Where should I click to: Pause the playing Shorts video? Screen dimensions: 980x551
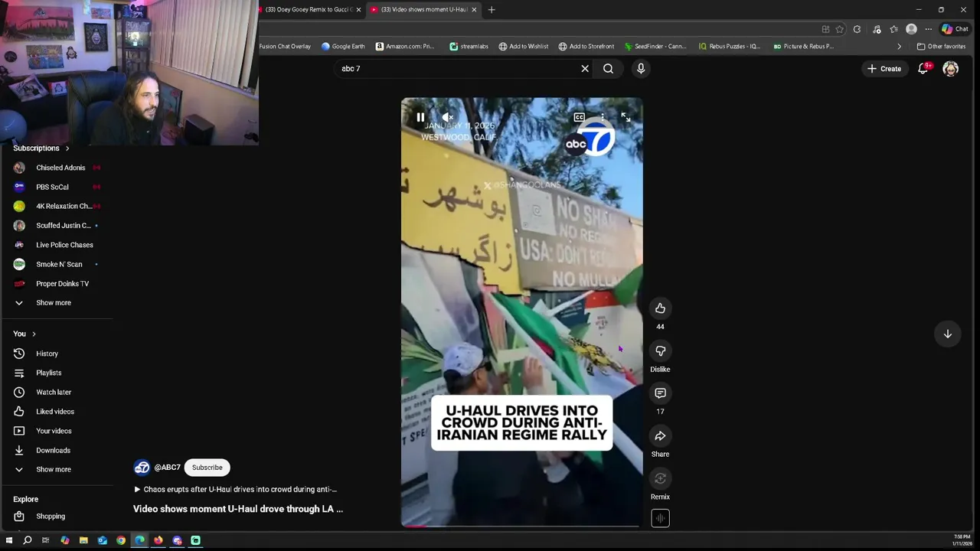pyautogui.click(x=420, y=117)
